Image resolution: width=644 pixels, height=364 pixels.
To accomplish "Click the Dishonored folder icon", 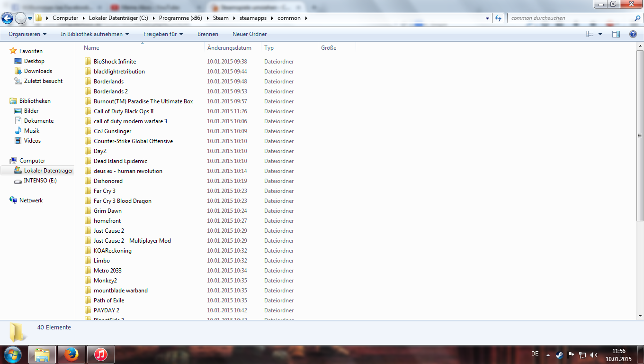I will click(x=88, y=181).
